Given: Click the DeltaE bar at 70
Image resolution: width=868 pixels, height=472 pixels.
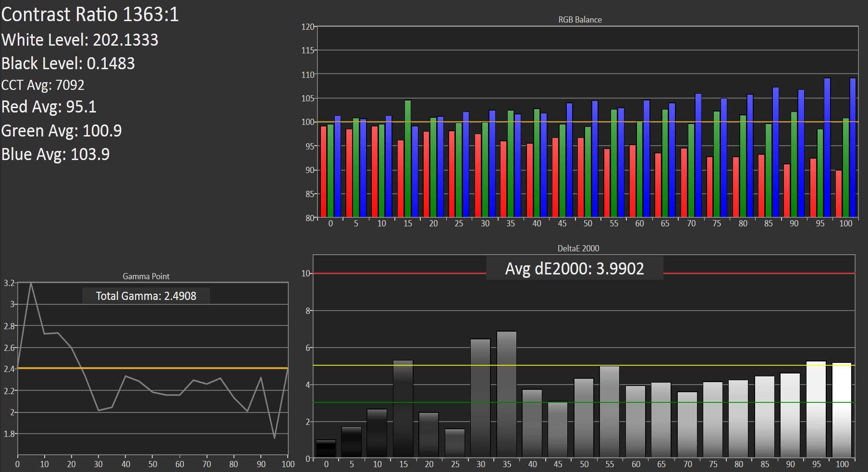Looking at the screenshot, I should coord(687,424).
